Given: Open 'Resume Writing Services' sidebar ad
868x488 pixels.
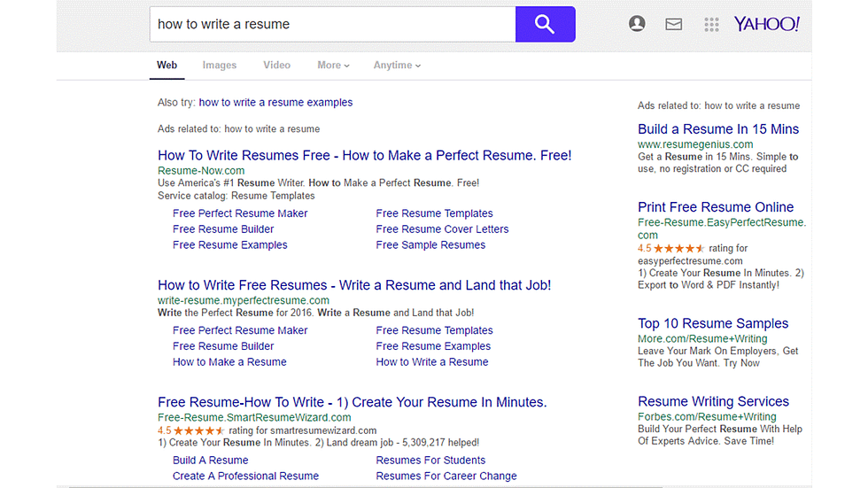Looking at the screenshot, I should pos(713,402).
